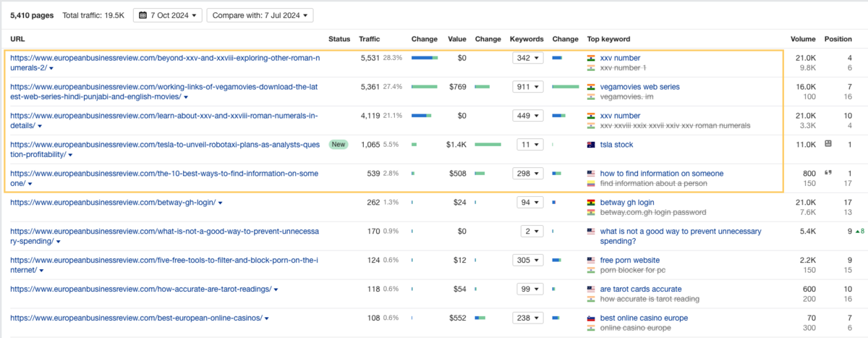868x338 pixels.
Task: Open the learn-about-xxv-and-xxviii URL
Action: point(163,120)
